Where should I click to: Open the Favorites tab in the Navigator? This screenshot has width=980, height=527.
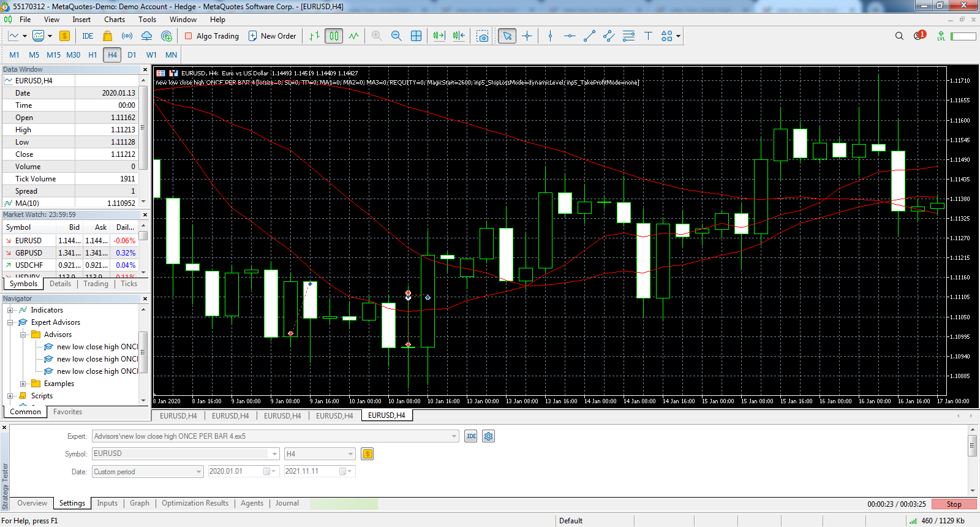pyautogui.click(x=67, y=412)
